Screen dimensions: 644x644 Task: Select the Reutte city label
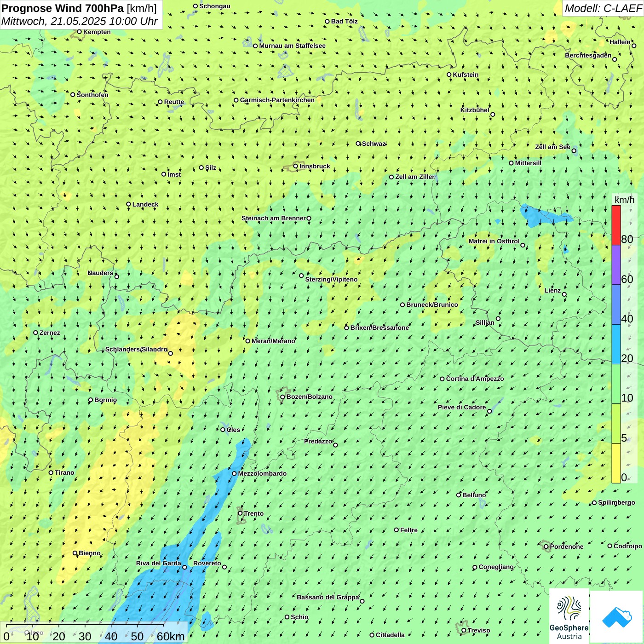click(174, 102)
